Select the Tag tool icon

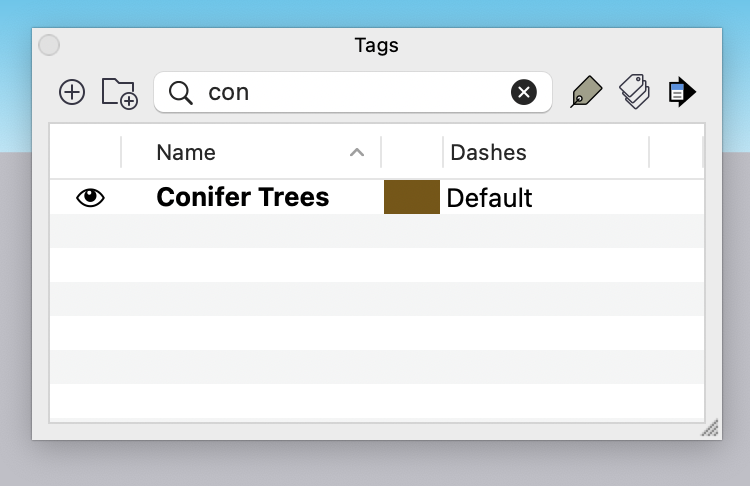[586, 91]
